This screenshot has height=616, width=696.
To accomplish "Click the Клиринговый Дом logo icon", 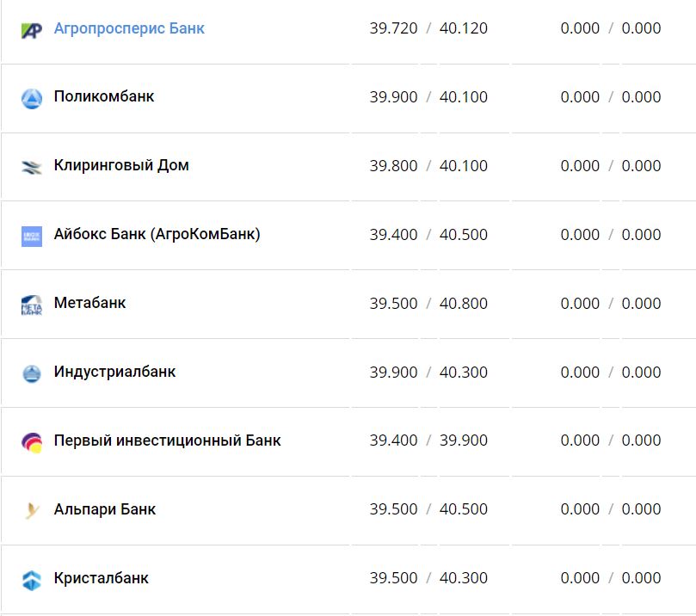I will click(x=32, y=167).
